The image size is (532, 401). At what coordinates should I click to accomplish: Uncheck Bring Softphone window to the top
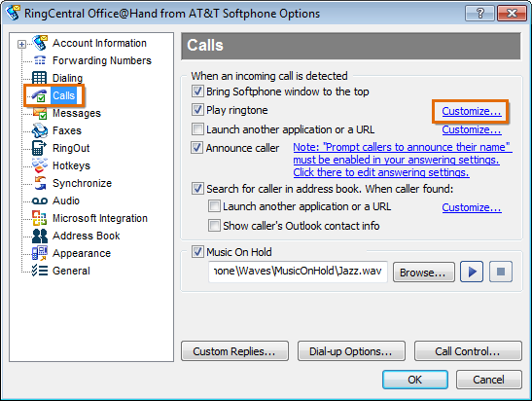tap(197, 91)
